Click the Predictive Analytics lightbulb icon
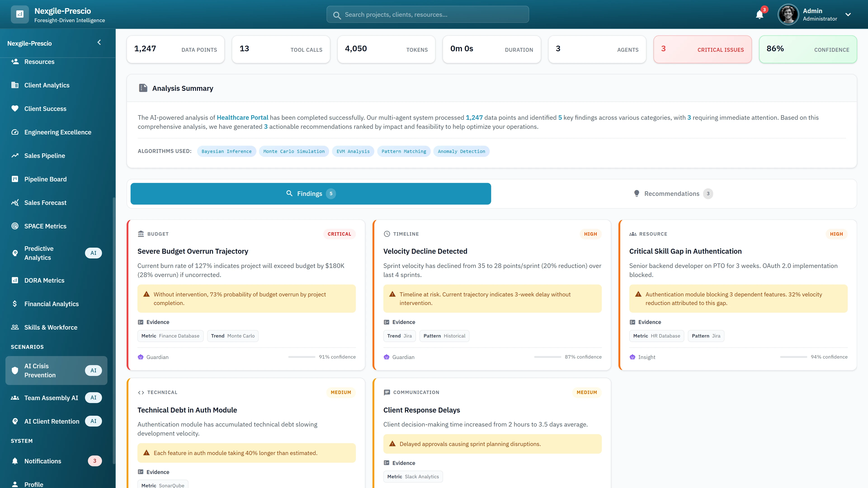Image resolution: width=868 pixels, height=488 pixels. [x=15, y=253]
